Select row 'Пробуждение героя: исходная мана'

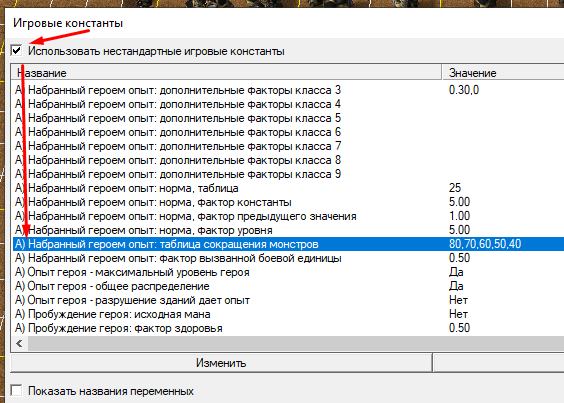click(288, 314)
